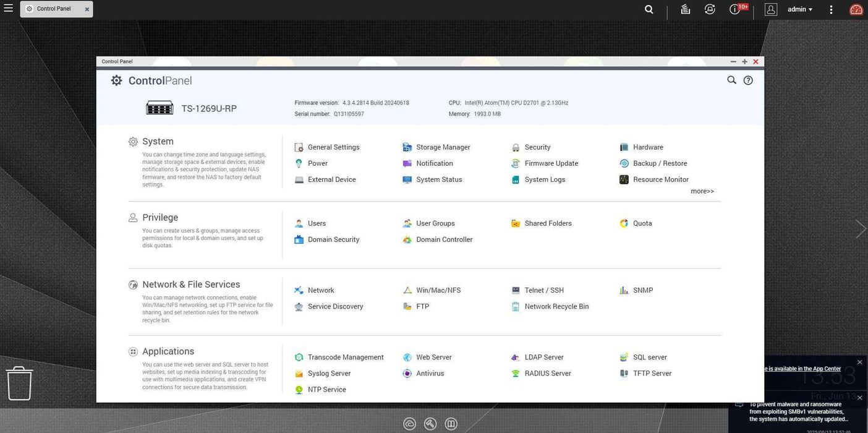Image resolution: width=868 pixels, height=433 pixels.
Task: Open SNMP settings
Action: [636, 290]
